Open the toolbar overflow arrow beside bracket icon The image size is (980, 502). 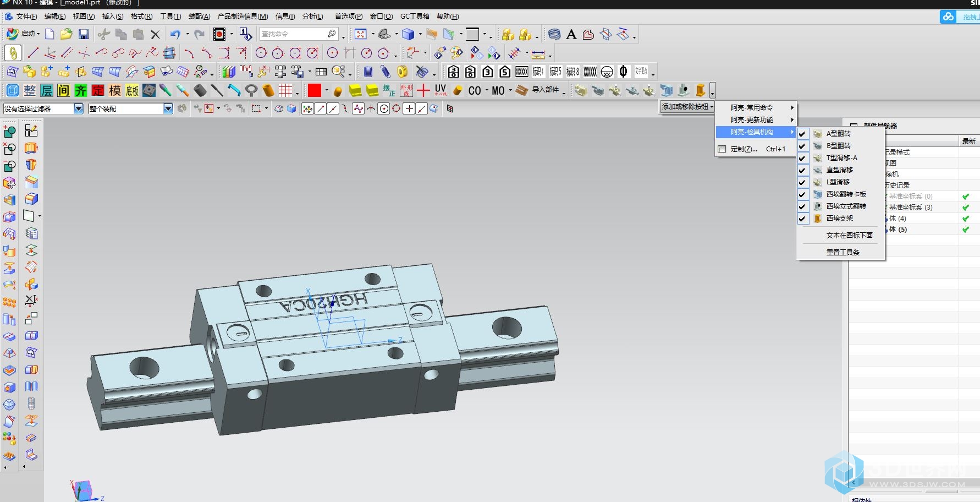(x=713, y=90)
